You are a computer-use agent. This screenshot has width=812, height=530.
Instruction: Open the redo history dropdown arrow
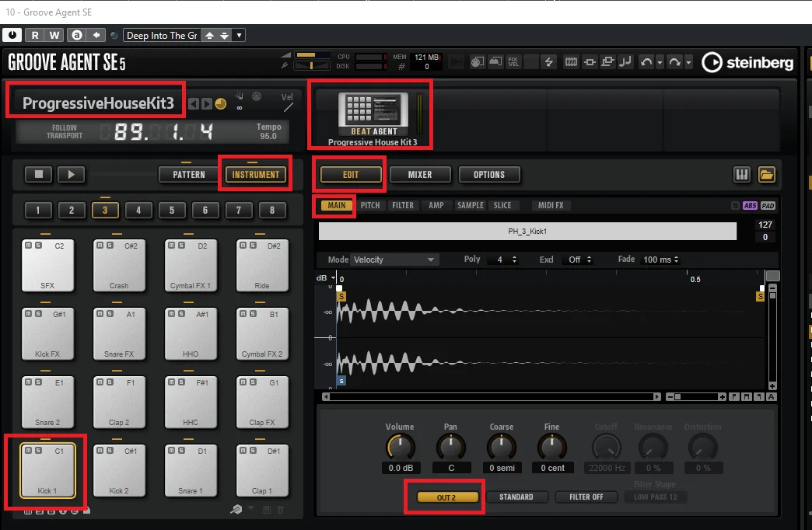click(x=688, y=63)
